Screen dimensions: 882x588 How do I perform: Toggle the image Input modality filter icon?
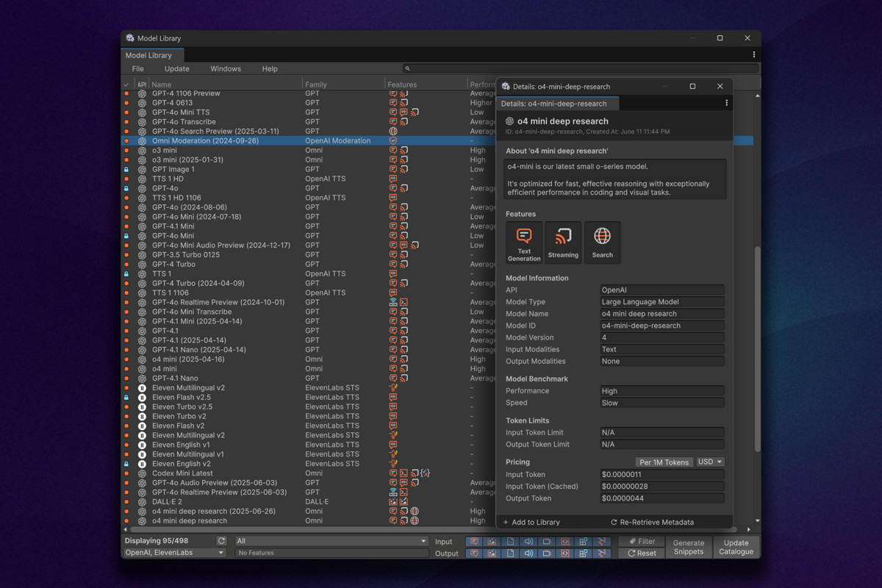(492, 541)
